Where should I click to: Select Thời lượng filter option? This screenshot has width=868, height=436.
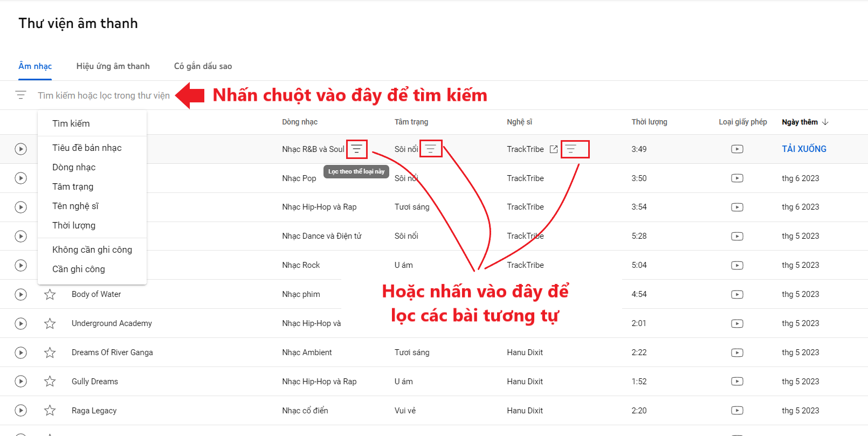click(x=74, y=225)
